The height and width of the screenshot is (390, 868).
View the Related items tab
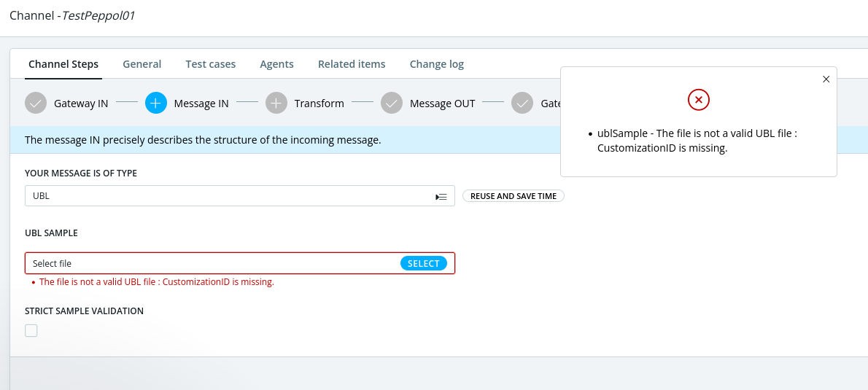352,64
